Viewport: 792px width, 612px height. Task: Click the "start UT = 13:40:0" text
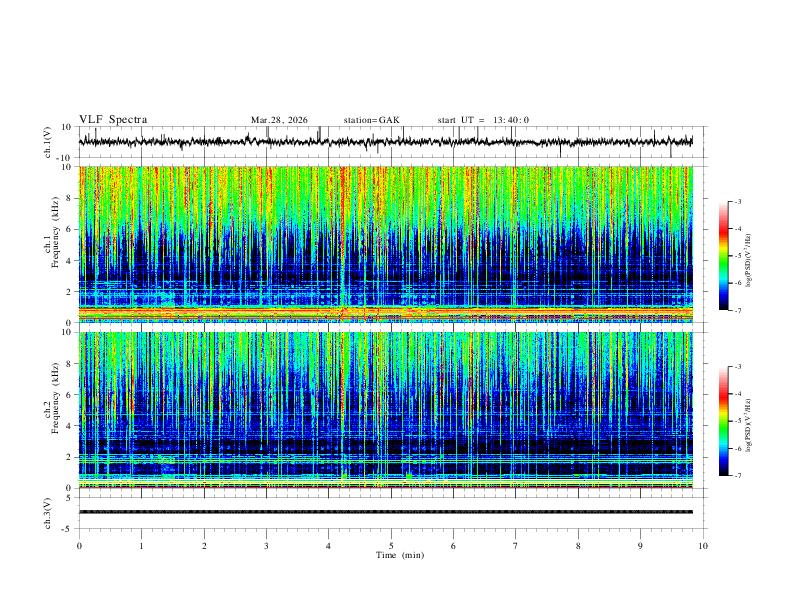coord(483,120)
